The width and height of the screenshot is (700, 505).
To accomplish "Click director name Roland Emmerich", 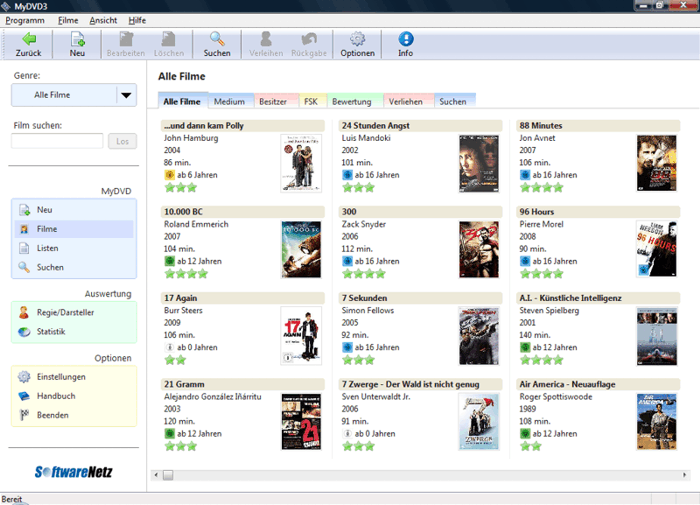I will point(196,224).
